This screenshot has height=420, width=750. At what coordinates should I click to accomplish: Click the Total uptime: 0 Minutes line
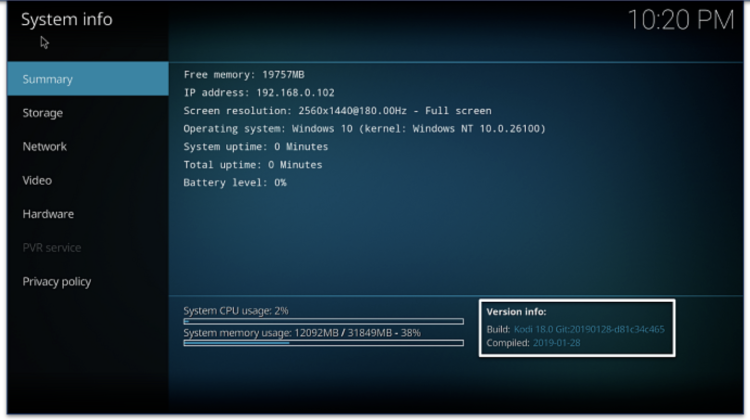(x=253, y=165)
